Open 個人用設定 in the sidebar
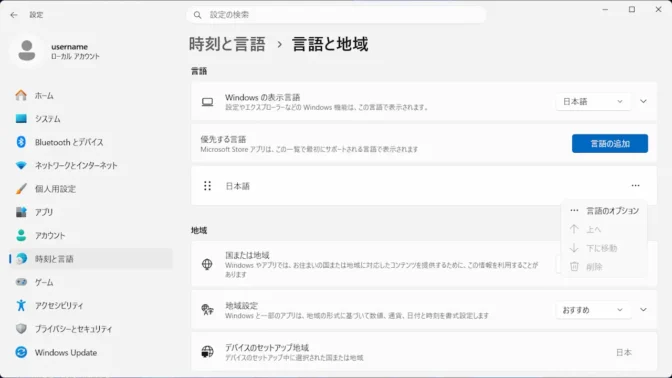Screen dimensions: 672x378 click(91, 189)
